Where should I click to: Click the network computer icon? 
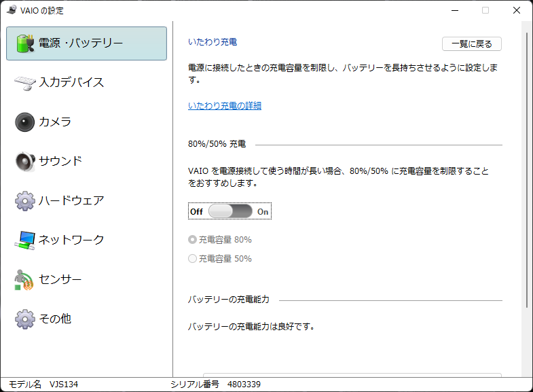click(x=25, y=240)
